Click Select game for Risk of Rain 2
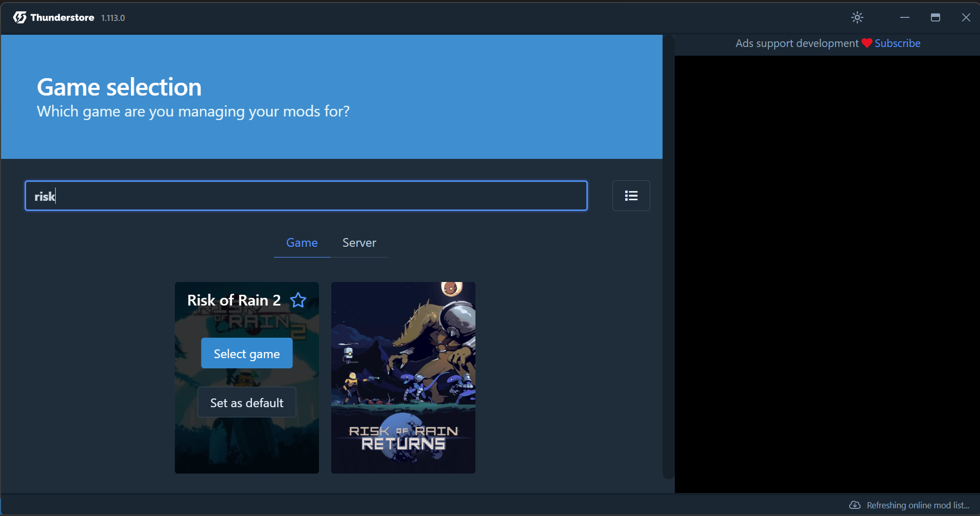Screen dimensions: 980x516 click(x=247, y=353)
